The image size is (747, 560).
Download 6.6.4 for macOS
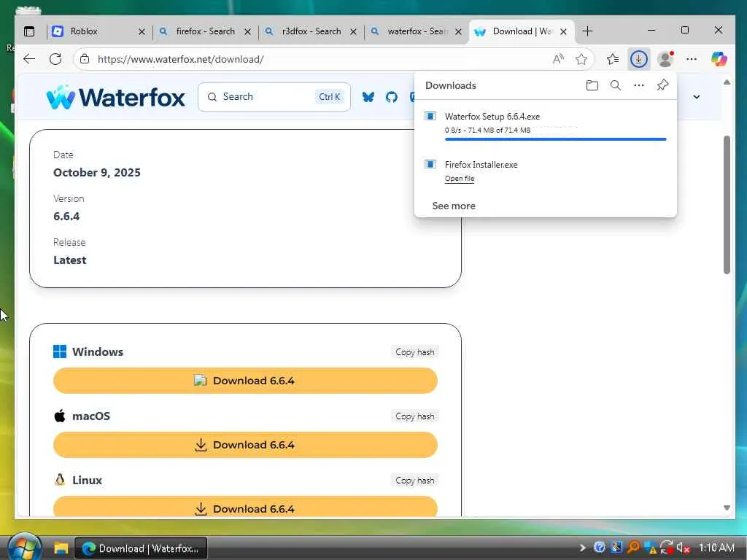[245, 445]
